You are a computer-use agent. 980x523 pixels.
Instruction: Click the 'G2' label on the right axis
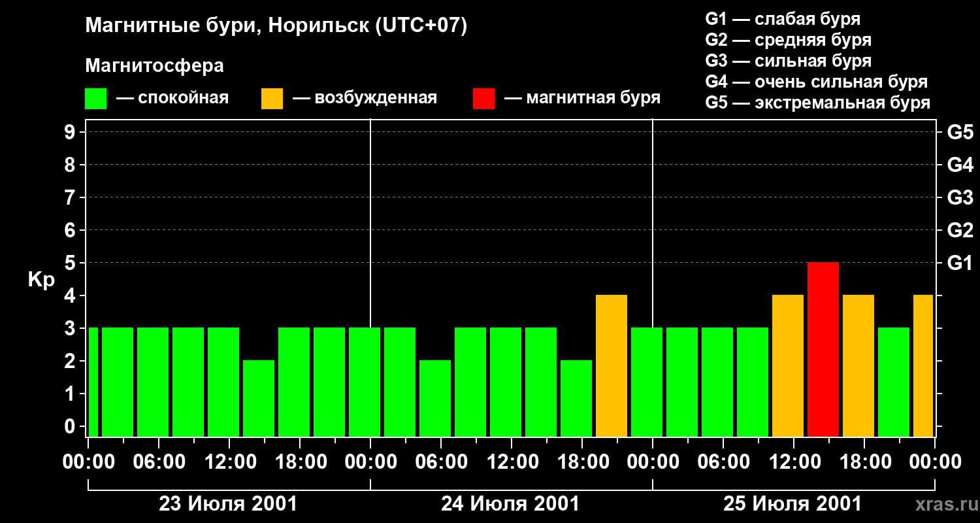tap(960, 230)
